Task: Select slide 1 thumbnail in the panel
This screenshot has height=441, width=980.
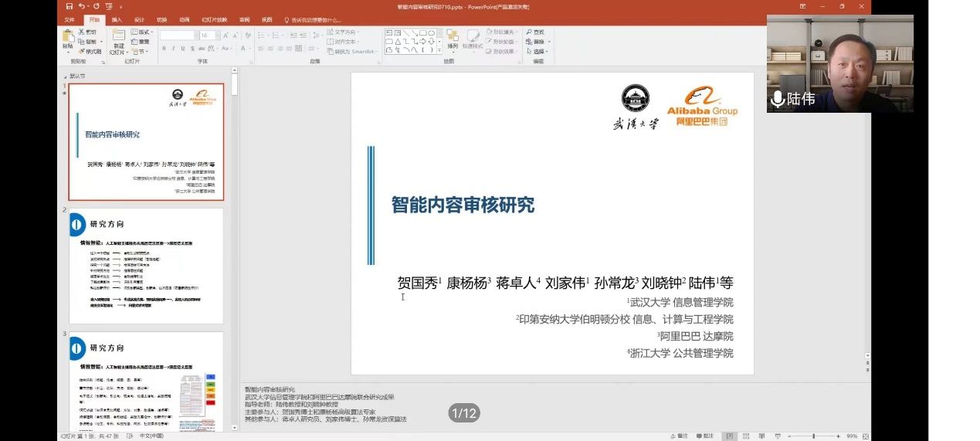Action: point(147,142)
